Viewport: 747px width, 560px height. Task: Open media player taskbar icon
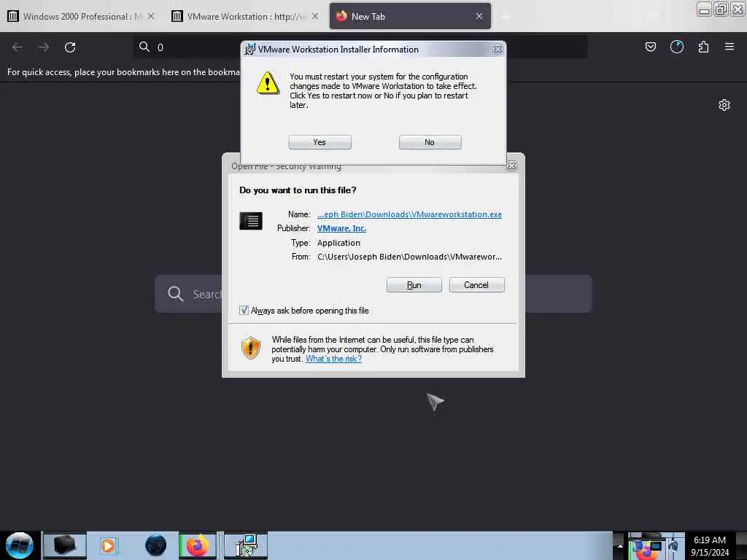(109, 545)
